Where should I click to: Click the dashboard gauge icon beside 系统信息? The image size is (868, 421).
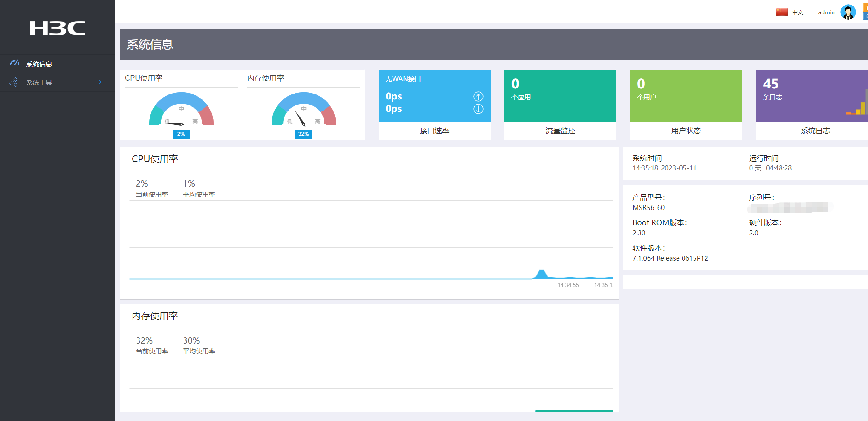14,63
